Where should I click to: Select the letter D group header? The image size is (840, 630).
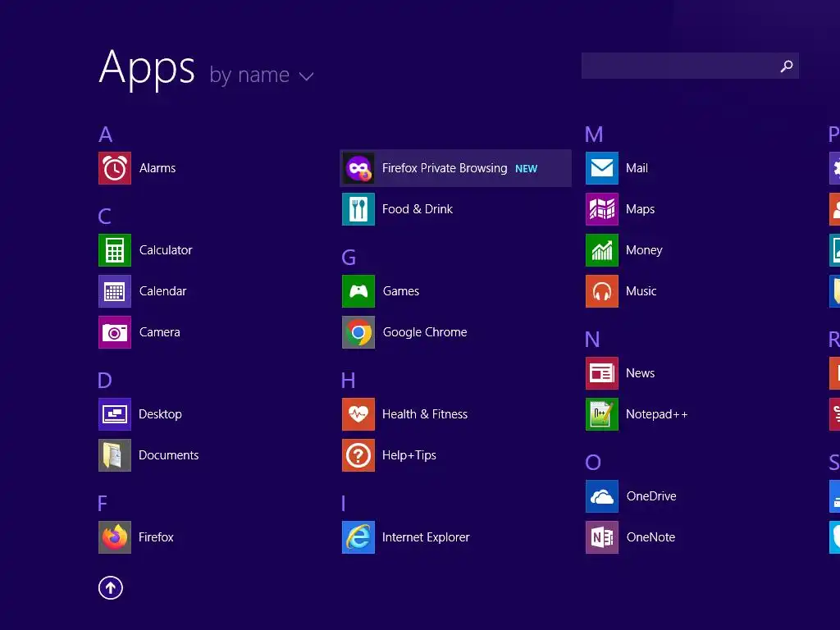click(x=105, y=381)
